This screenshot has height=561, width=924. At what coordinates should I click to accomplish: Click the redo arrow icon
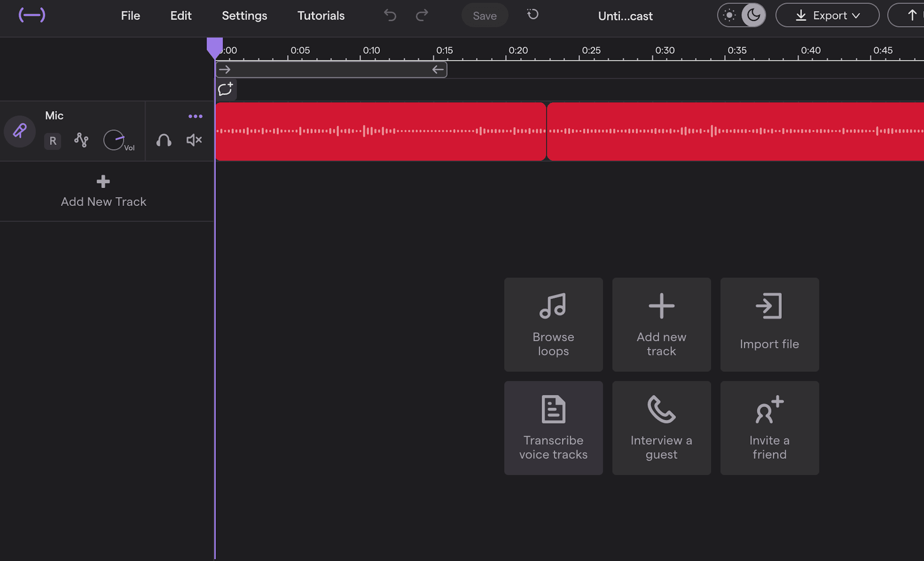[x=422, y=15]
